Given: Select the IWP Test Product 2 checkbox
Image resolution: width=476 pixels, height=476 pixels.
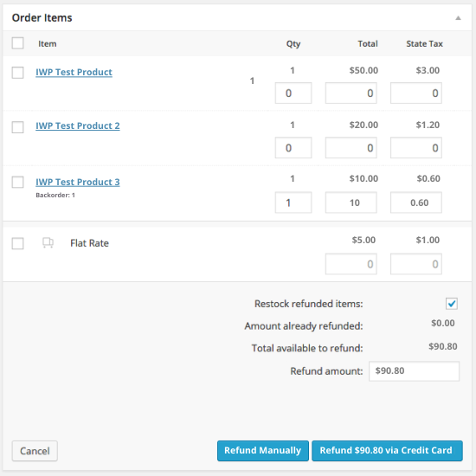Looking at the screenshot, I should [x=17, y=127].
